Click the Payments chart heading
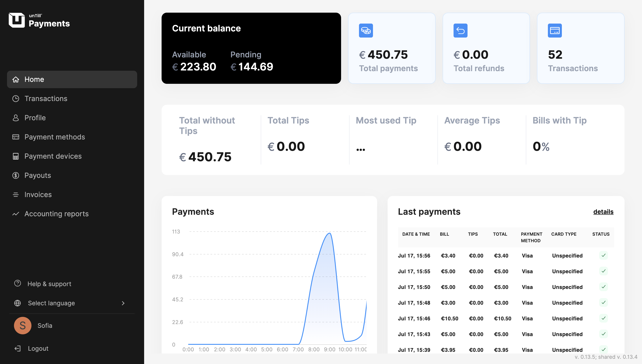The width and height of the screenshot is (642, 364). (x=193, y=212)
